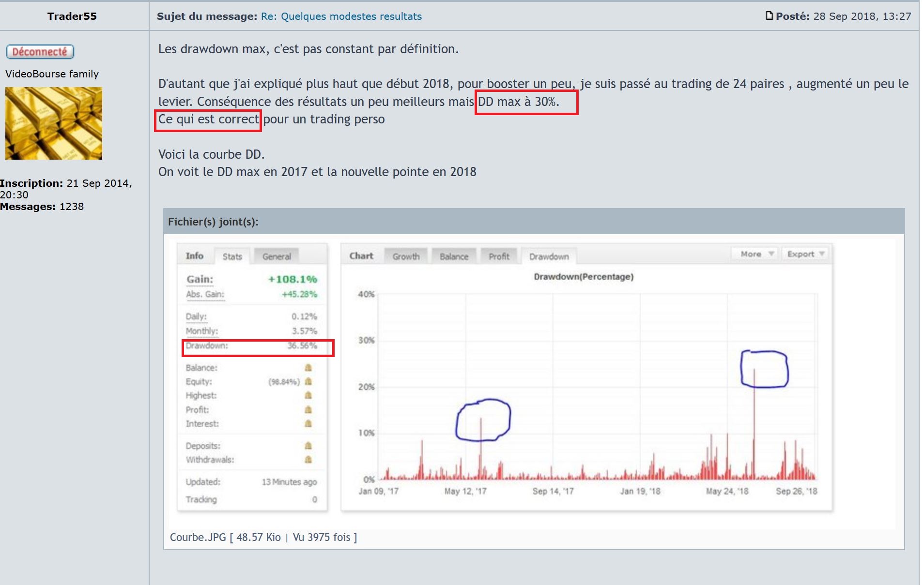This screenshot has height=585, width=924.
Task: Select the Info tab
Action: coord(195,256)
